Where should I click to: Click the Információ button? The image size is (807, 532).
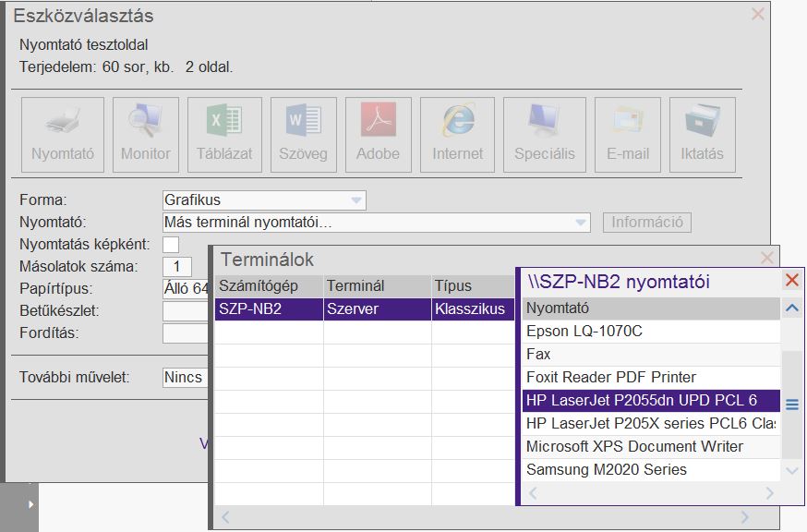tap(647, 222)
